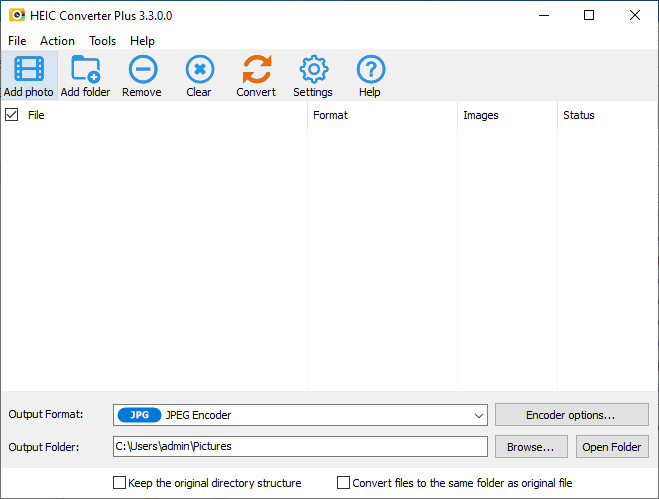Viewport: 659px width, 499px height.
Task: Enable Convert files to the same folder option
Action: pyautogui.click(x=343, y=482)
